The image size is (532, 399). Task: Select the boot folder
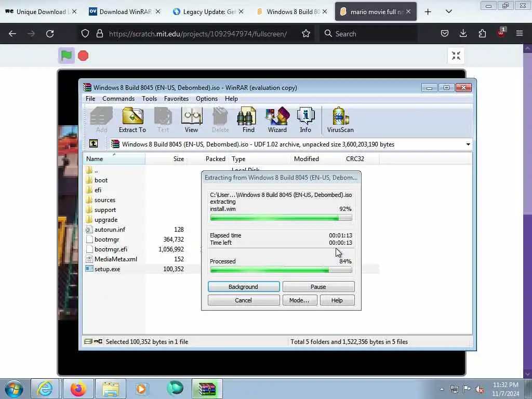pos(101,180)
